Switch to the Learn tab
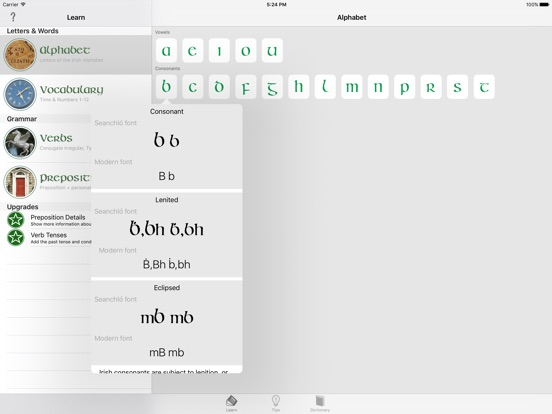552x414 pixels. pyautogui.click(x=231, y=403)
